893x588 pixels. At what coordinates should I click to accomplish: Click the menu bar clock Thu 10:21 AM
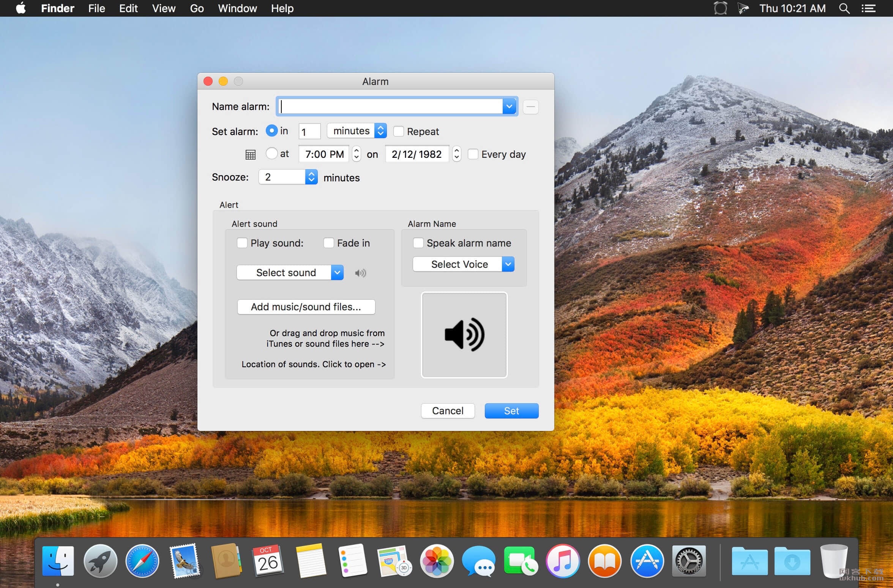792,8
